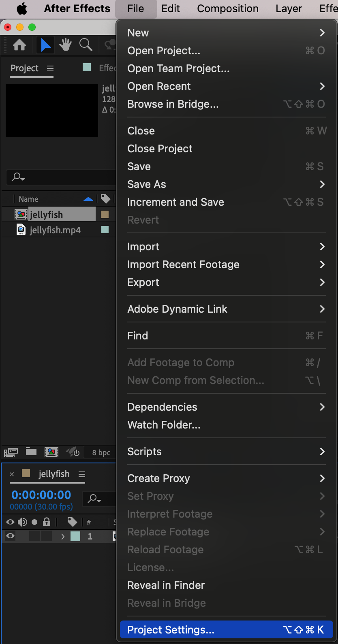
Task: Click the current timecode 0:00:00:00
Action: (x=41, y=495)
